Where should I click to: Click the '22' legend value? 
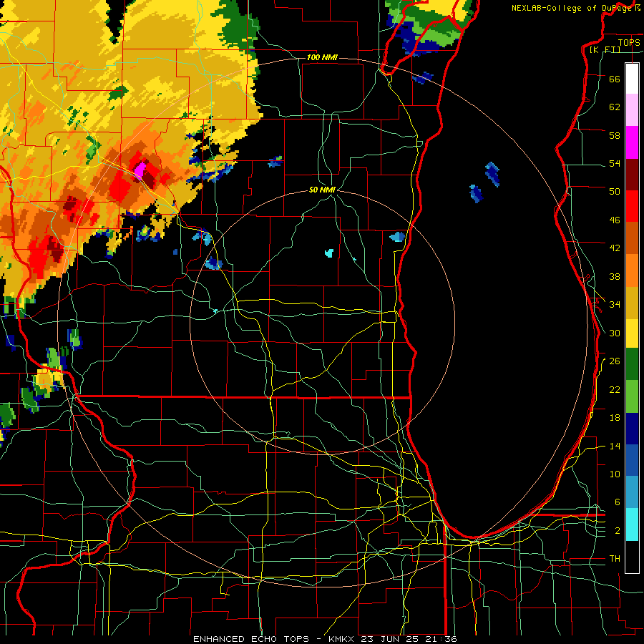[615, 390]
